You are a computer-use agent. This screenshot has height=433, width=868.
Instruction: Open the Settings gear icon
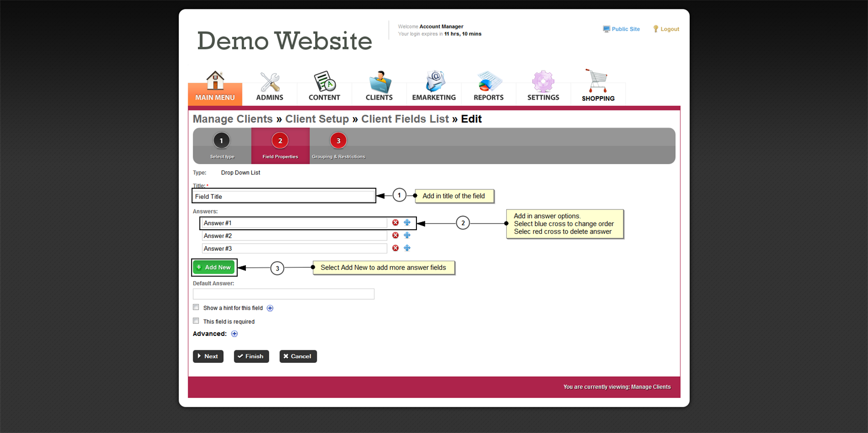click(x=543, y=83)
